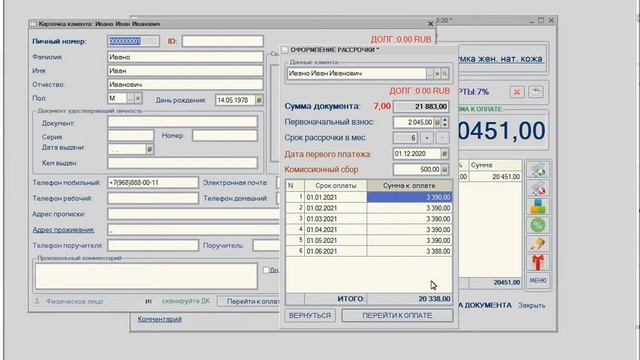Click Закрыть link in background window
This screenshot has width=640, height=360.
(x=531, y=305)
